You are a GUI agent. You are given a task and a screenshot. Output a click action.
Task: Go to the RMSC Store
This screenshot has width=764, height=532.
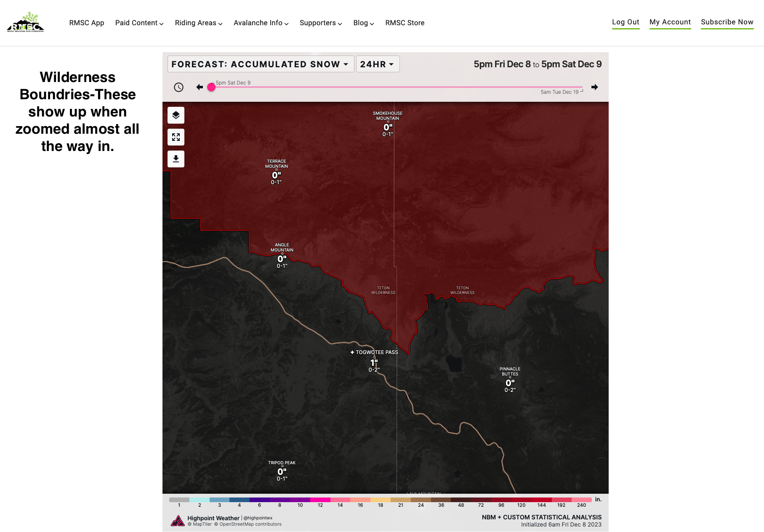[405, 23]
